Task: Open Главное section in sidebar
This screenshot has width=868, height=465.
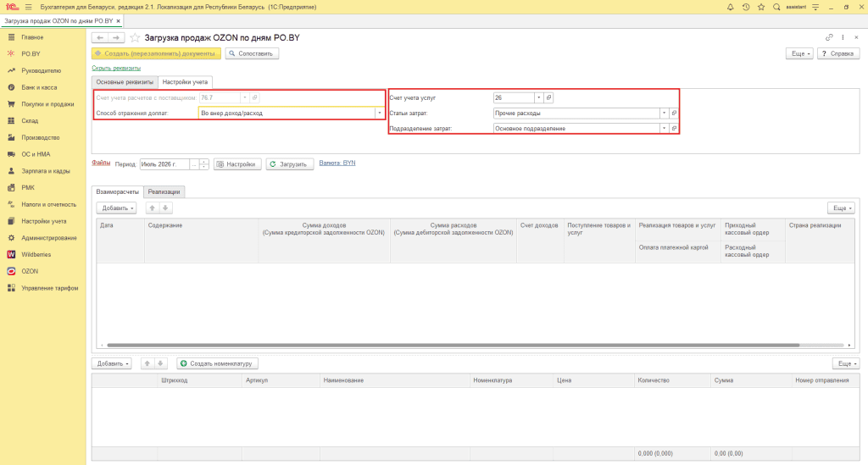Action: tap(32, 37)
